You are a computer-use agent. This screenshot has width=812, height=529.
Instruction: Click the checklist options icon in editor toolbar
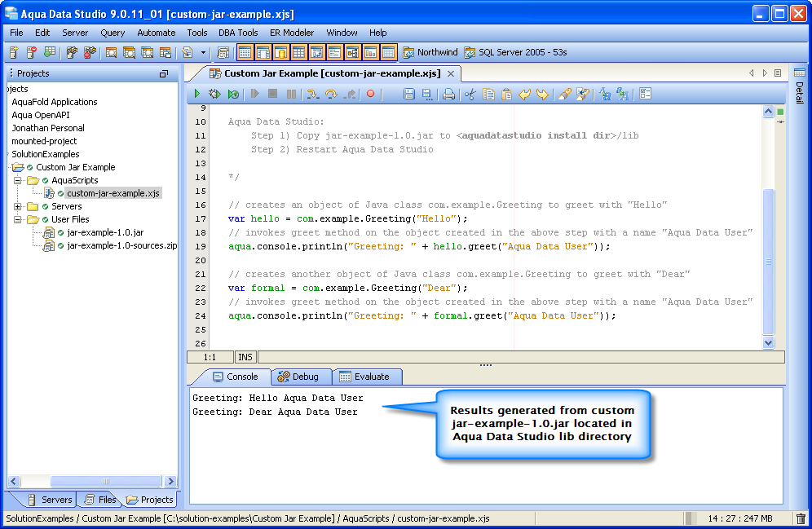(645, 94)
